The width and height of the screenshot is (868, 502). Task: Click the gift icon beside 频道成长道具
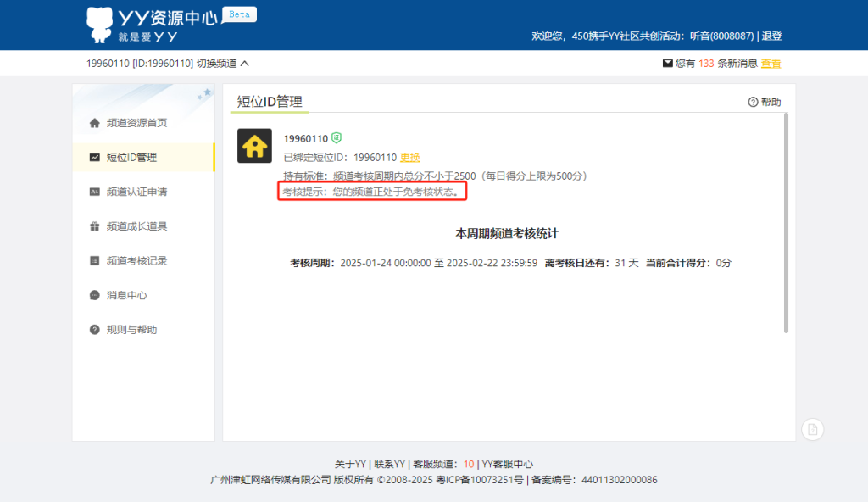(95, 226)
